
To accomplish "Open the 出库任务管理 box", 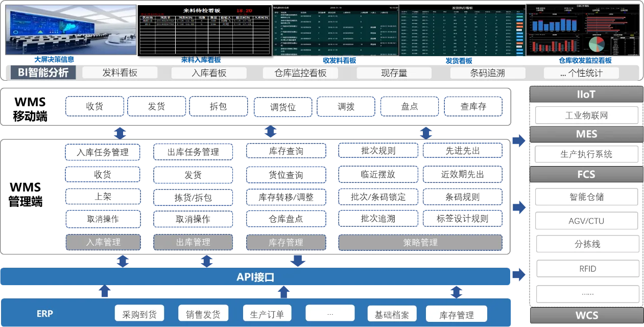I will [193, 152].
